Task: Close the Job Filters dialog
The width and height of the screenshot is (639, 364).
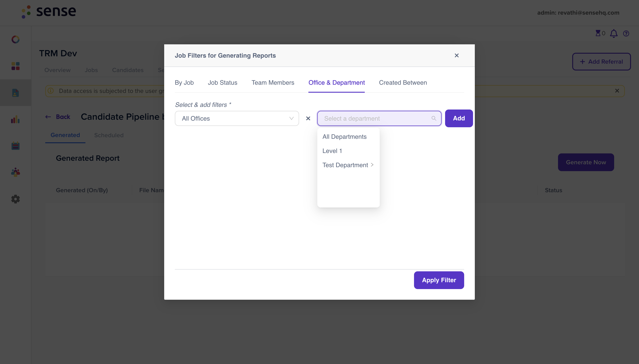Action: [457, 55]
